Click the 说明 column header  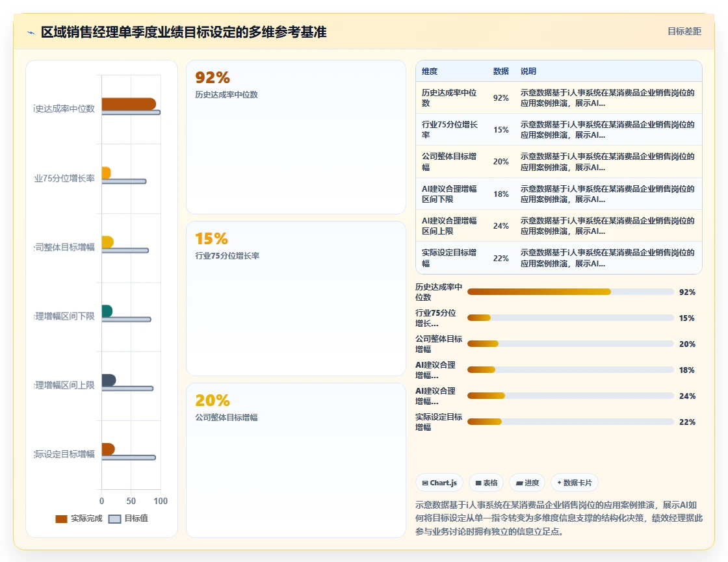coord(528,71)
